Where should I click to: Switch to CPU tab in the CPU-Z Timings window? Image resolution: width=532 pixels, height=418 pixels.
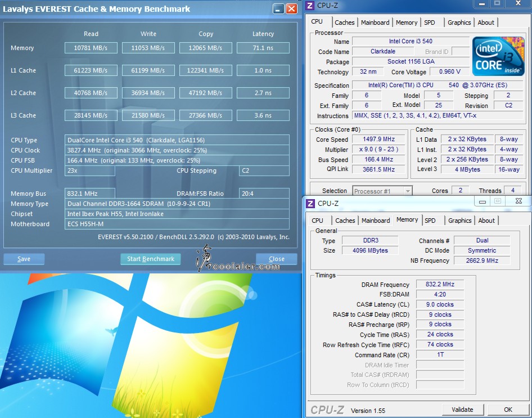pos(318,221)
